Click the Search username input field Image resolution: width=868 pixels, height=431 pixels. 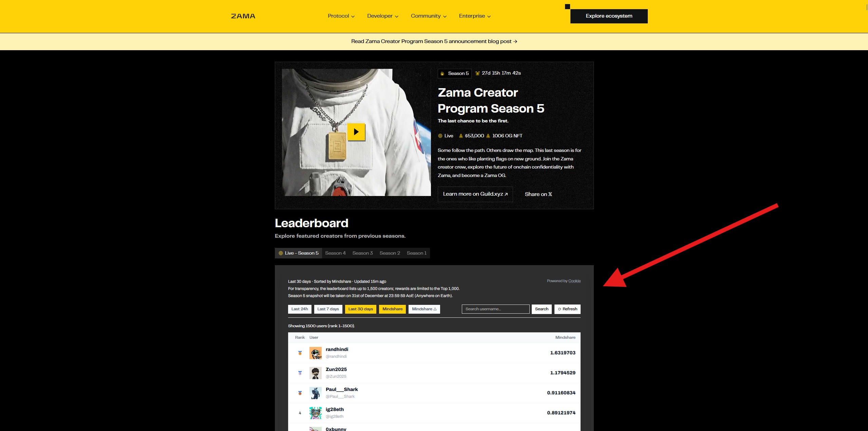[x=495, y=309]
